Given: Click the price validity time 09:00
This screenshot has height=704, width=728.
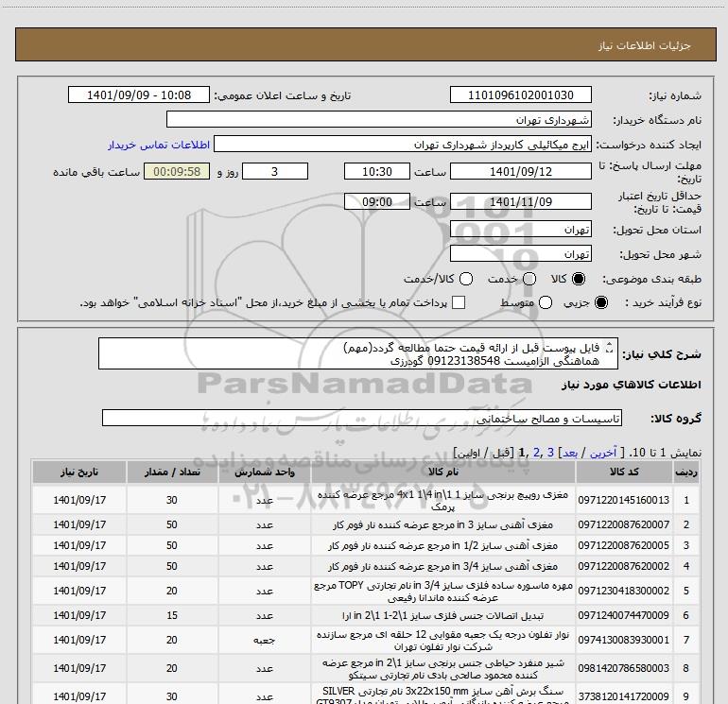Looking at the screenshot, I should [377, 201].
